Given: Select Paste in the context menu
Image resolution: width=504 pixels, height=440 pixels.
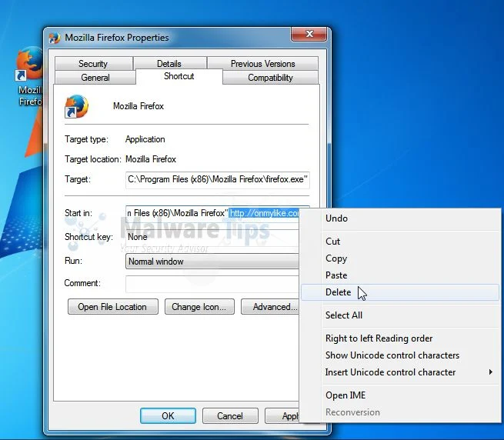Looking at the screenshot, I should [400, 275].
